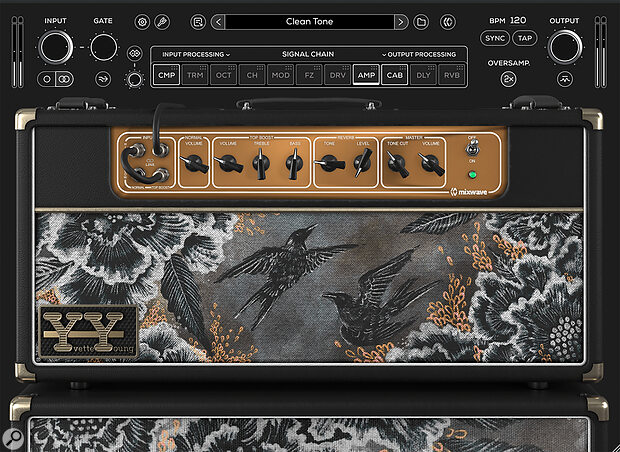
Task: Click the Mixwave logo icon in top bar
Action: click(448, 22)
